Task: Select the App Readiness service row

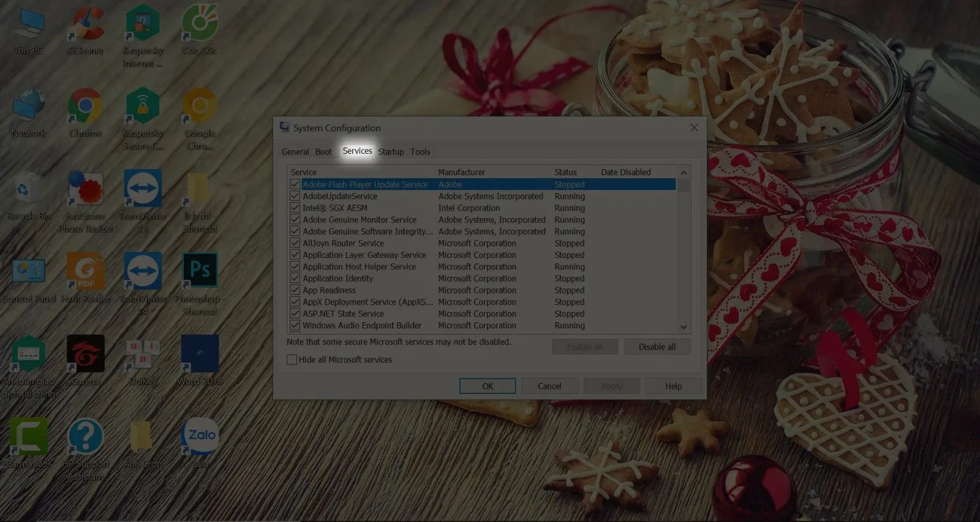Action: 482,290
